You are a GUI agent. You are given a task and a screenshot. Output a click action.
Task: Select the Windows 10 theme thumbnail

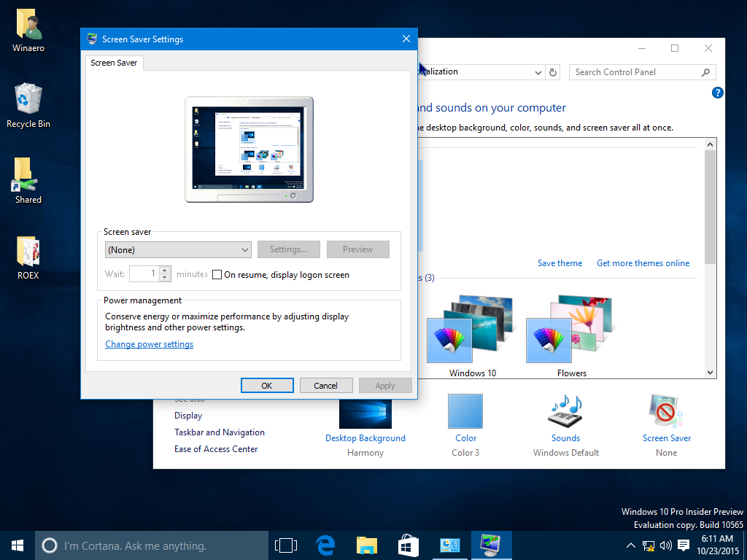[471, 330]
